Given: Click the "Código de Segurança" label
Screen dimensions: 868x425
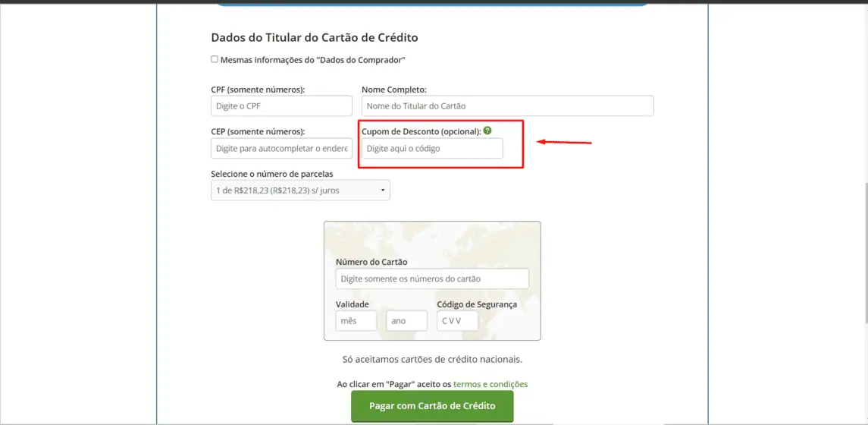Looking at the screenshot, I should point(477,304).
